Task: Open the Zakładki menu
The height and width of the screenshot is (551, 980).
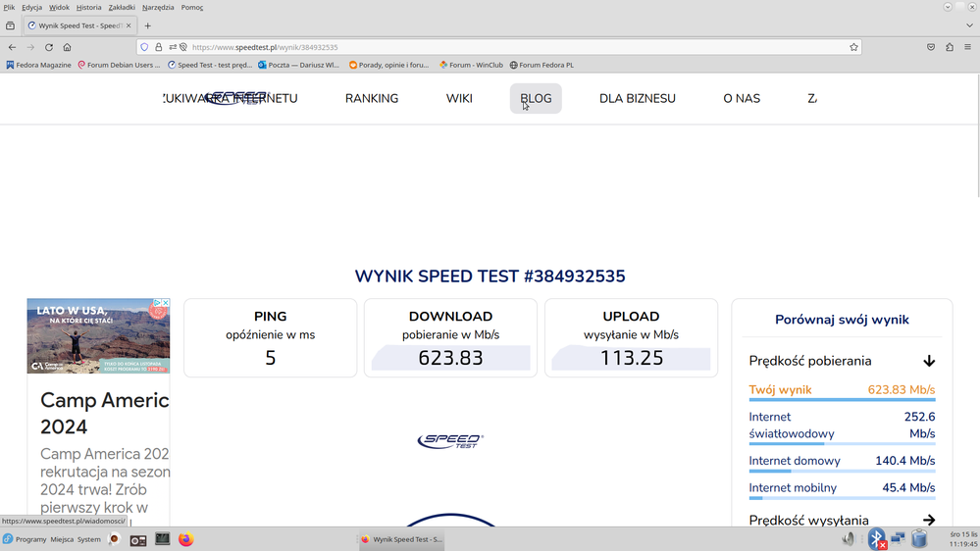Action: point(122,8)
